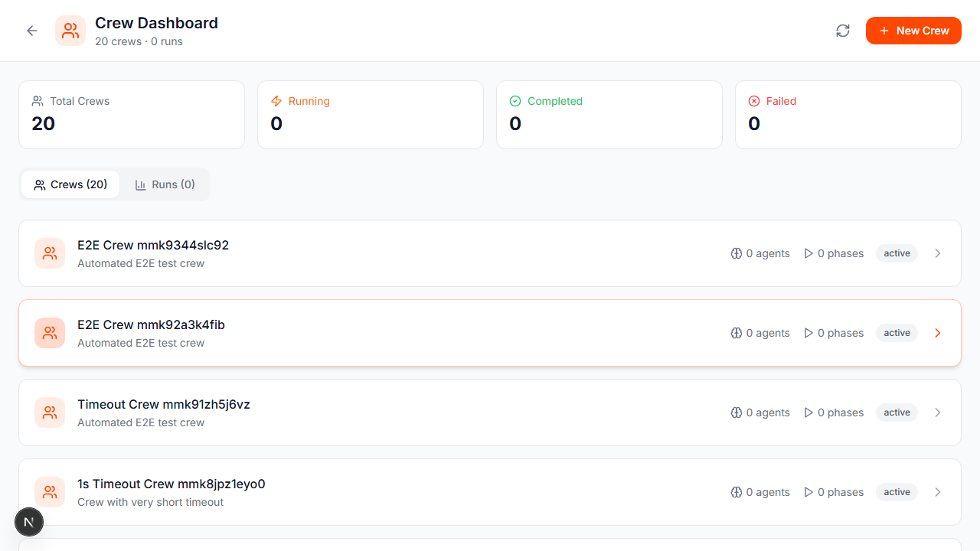The width and height of the screenshot is (980, 551).
Task: Click the crew avatar icon on 1s Timeout Crew row
Action: 49,492
